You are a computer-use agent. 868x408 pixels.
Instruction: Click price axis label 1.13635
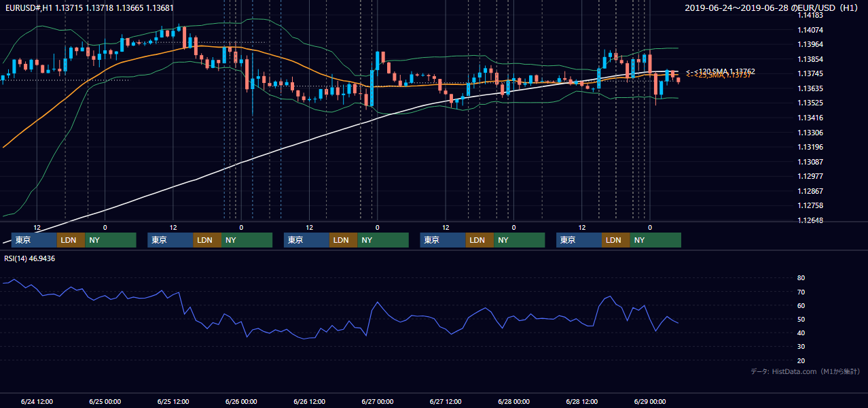click(810, 88)
